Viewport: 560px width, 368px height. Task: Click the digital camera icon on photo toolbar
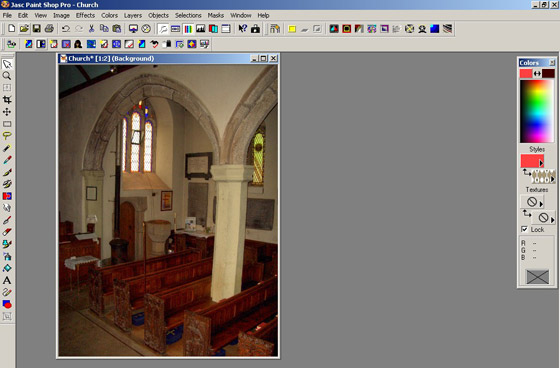[x=11, y=44]
